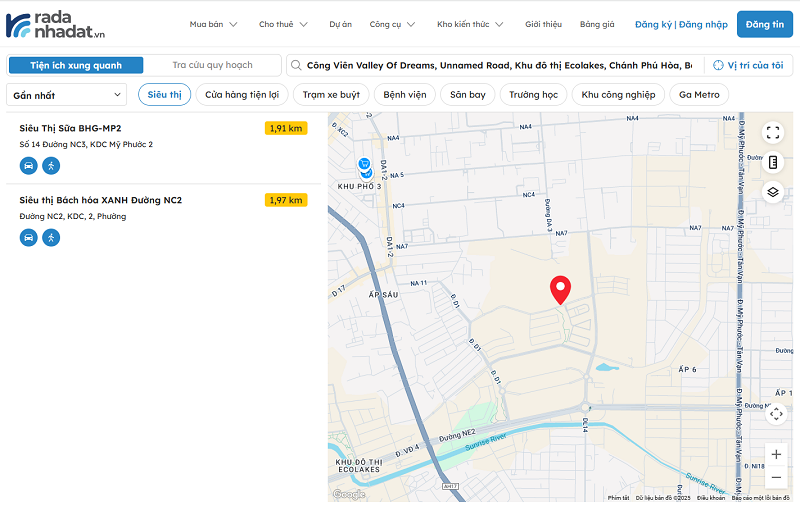Enable the Trường học filter chip

point(532,95)
